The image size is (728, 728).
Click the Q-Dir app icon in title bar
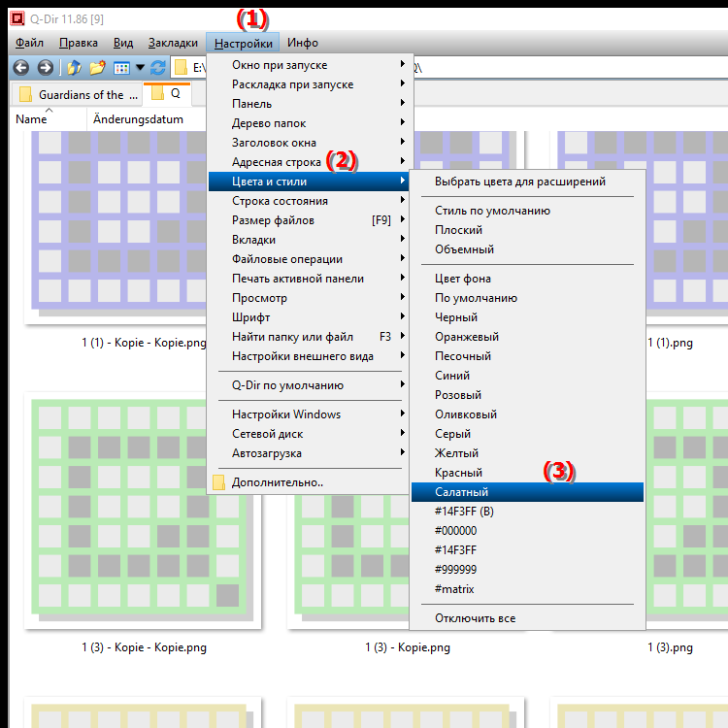(x=12, y=17)
